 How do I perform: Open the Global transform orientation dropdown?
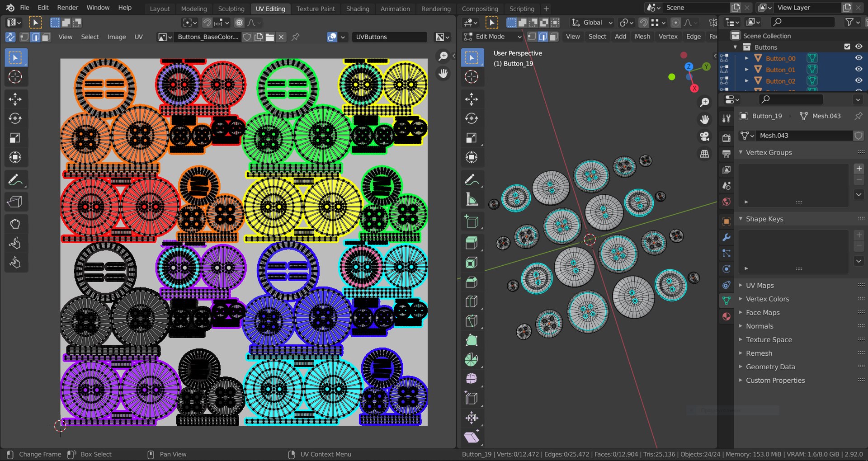(591, 23)
